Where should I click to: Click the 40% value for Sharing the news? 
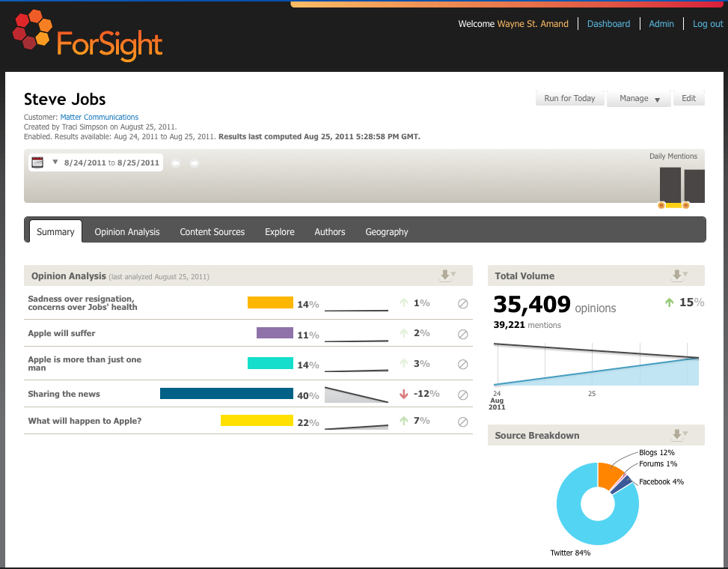point(308,396)
